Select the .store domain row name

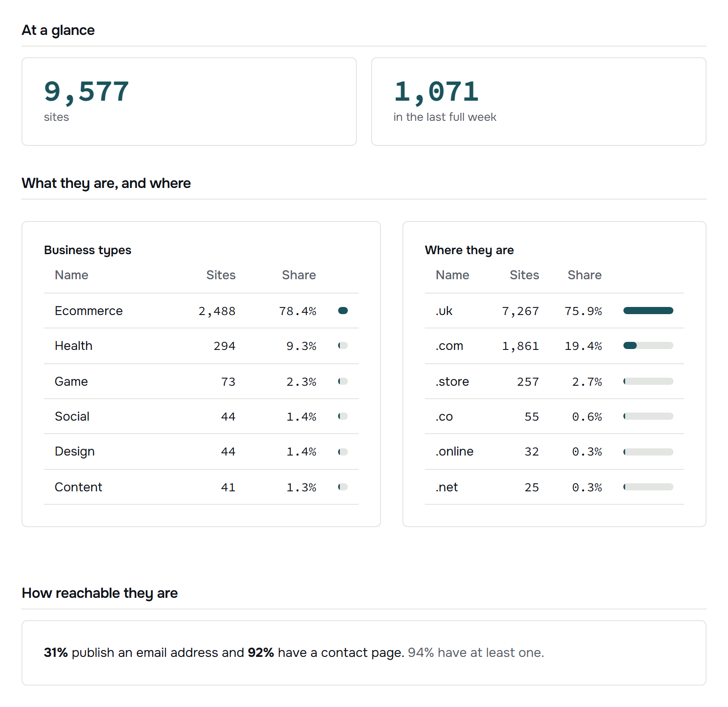(x=452, y=381)
